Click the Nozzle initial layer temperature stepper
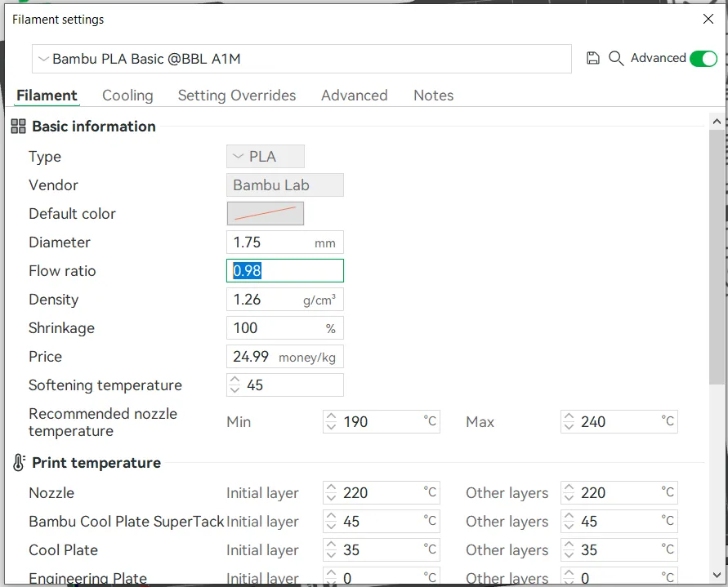This screenshot has width=728, height=587. [331, 493]
